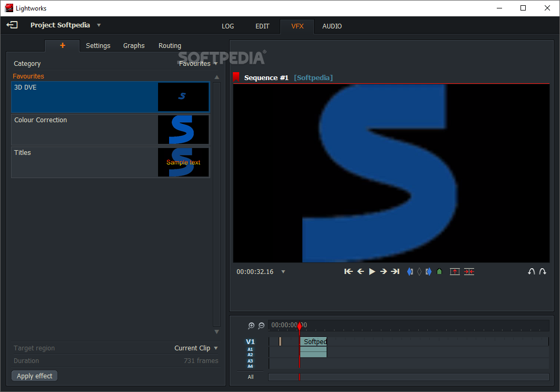Screen dimensions: 560x392
Task: Toggle the A4 audio track
Action: tap(250, 366)
